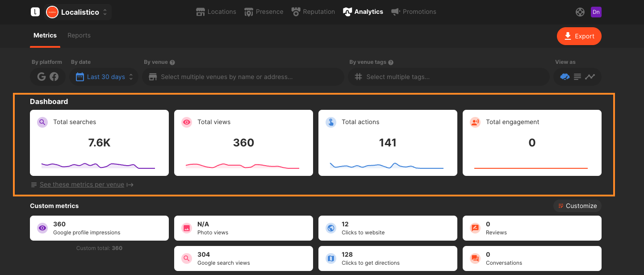Click the Total actions pointer icon

331,122
